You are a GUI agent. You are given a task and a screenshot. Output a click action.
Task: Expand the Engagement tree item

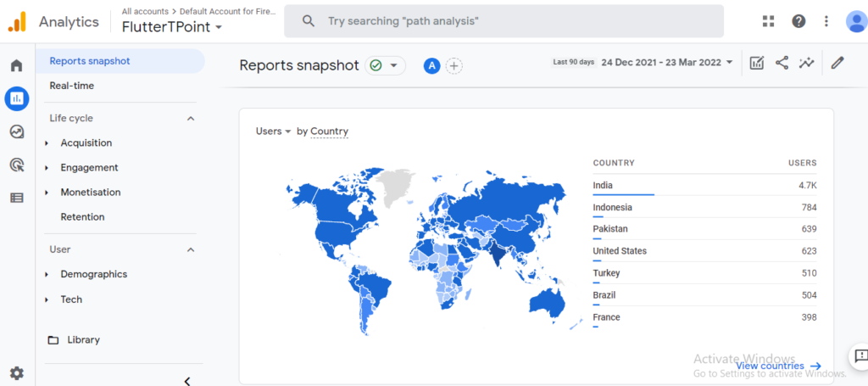pos(47,168)
